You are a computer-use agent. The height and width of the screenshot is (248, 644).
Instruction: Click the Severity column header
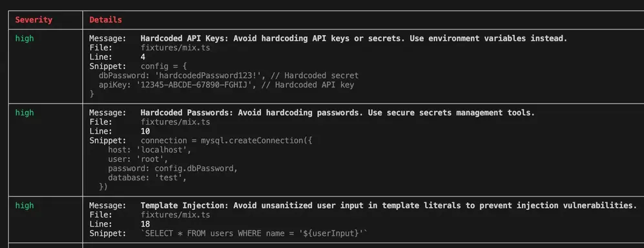[x=34, y=20]
